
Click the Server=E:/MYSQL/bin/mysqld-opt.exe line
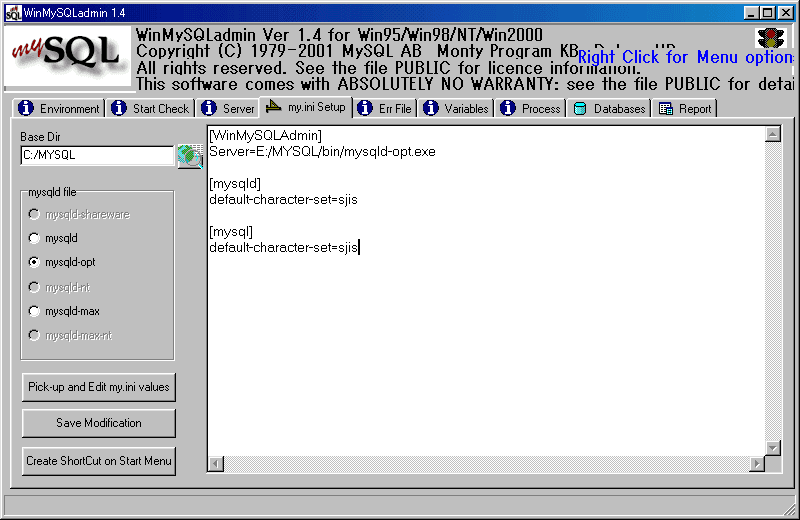coord(322,152)
